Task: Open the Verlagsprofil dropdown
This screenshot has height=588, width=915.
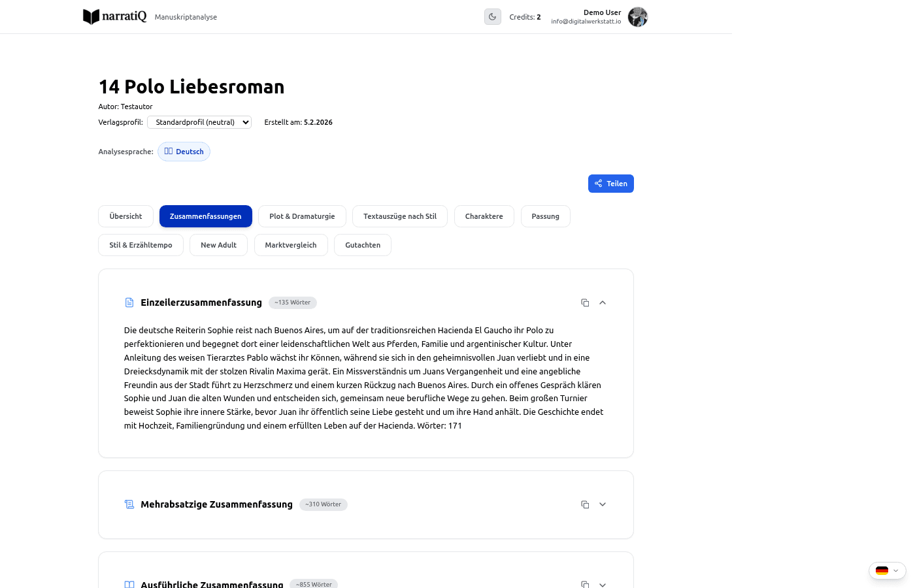Action: click(199, 122)
